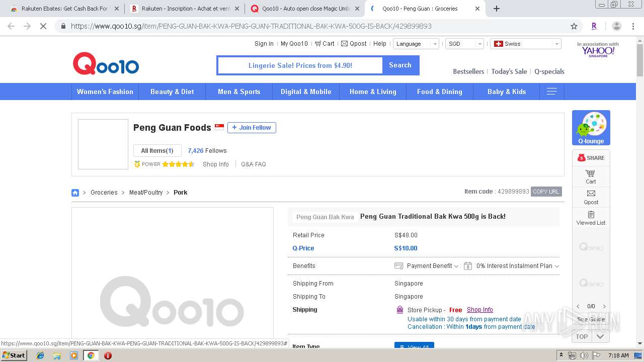Click the Q-lounge icon
Image resolution: width=644 pixels, height=362 pixels.
[591, 128]
